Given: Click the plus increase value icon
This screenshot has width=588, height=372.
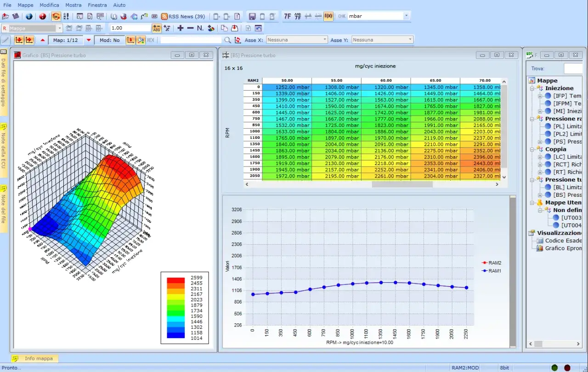Looking at the screenshot, I should pos(180,28).
